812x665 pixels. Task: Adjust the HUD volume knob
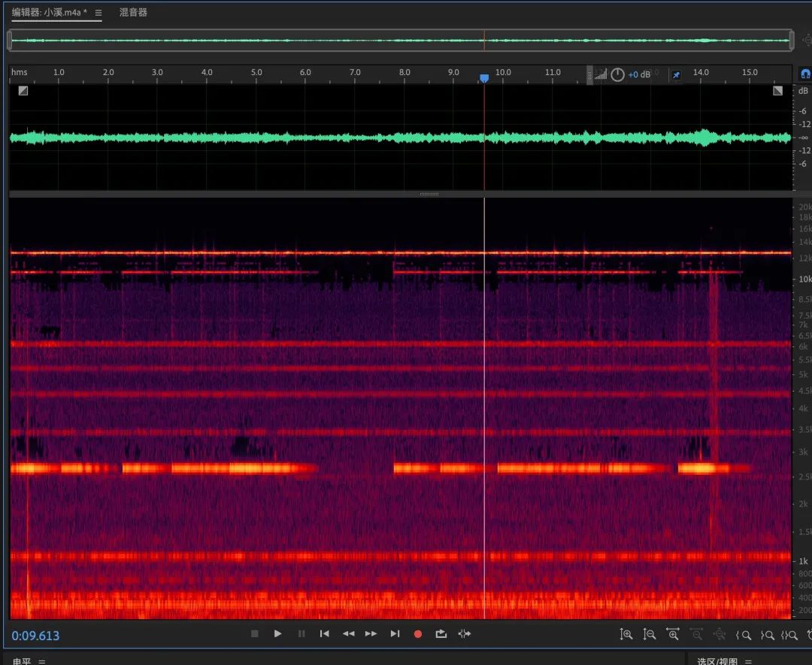[x=617, y=74]
